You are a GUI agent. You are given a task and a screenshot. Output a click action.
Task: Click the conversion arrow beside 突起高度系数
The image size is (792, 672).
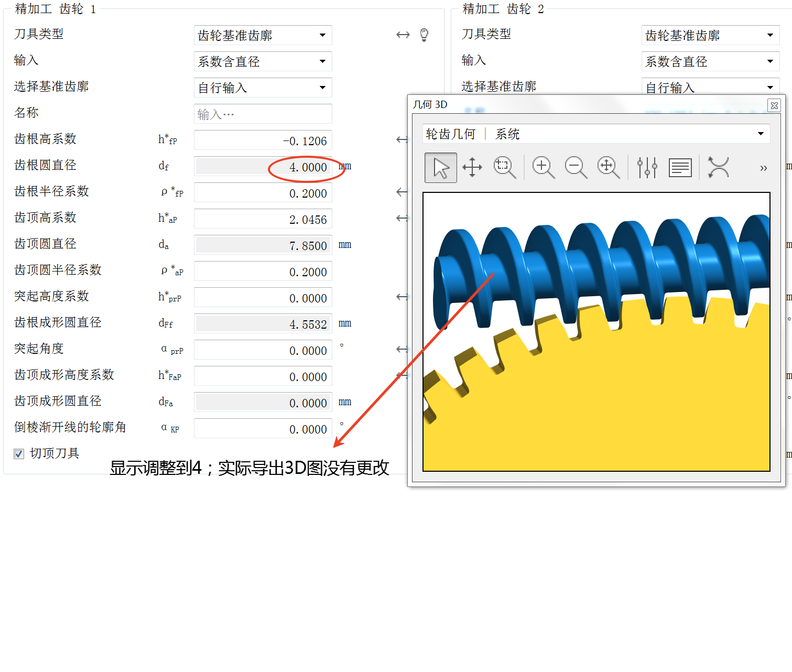click(x=402, y=297)
